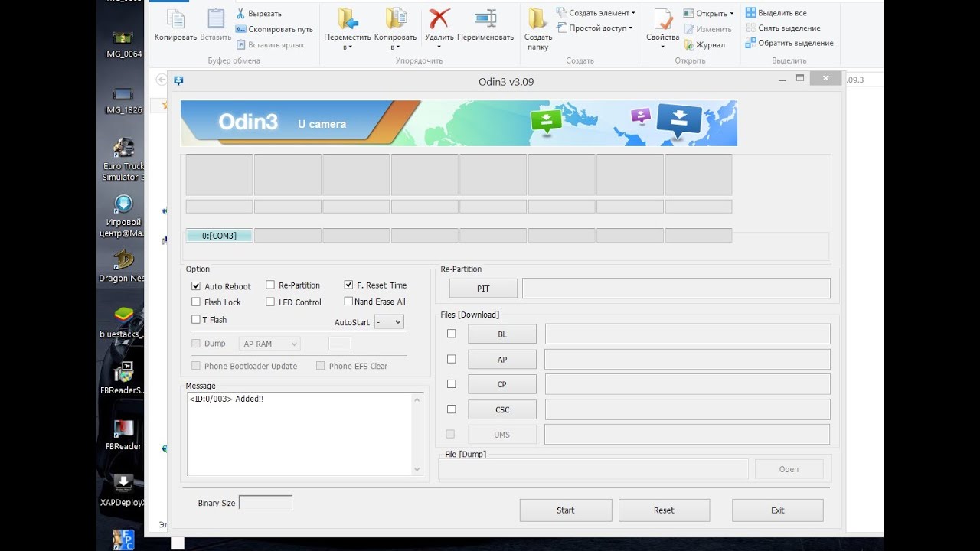Viewport: 980px width, 551px height.
Task: Toggle the F. Reset Time checkbox
Action: pyautogui.click(x=349, y=285)
